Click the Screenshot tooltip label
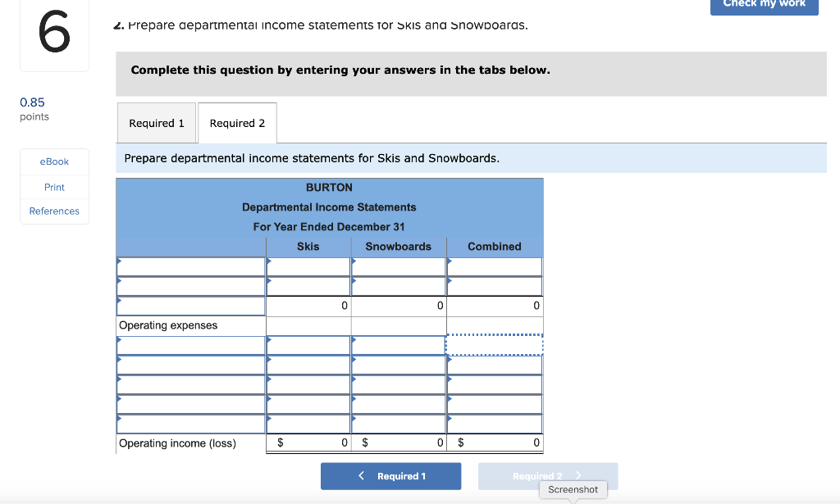 coord(573,489)
